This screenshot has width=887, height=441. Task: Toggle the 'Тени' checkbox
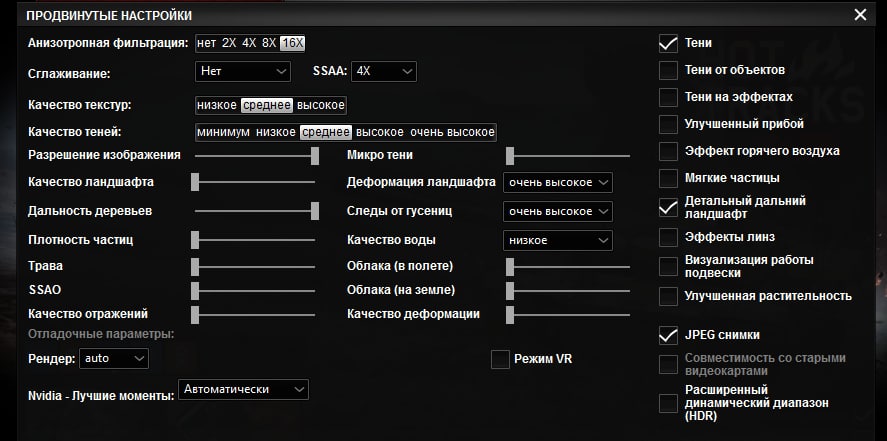point(668,43)
